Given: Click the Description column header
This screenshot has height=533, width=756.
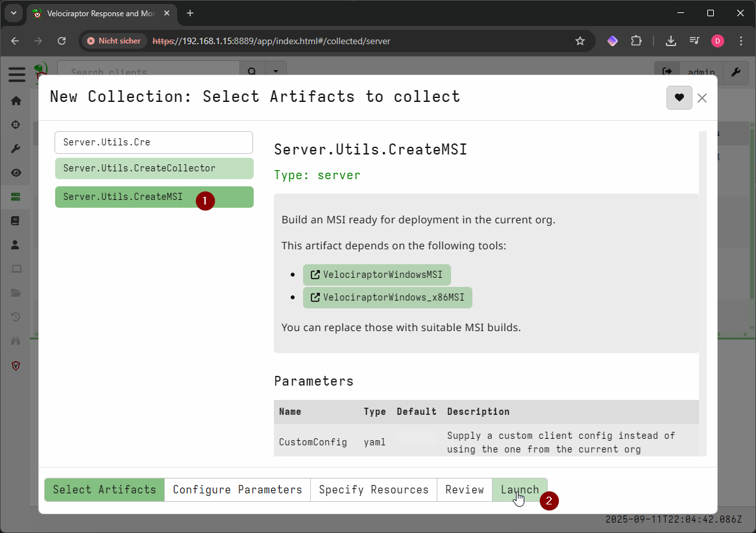Looking at the screenshot, I should 478,412.
